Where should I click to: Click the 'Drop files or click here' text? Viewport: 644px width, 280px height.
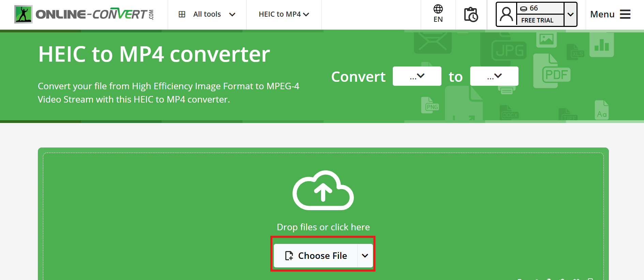pos(323,227)
